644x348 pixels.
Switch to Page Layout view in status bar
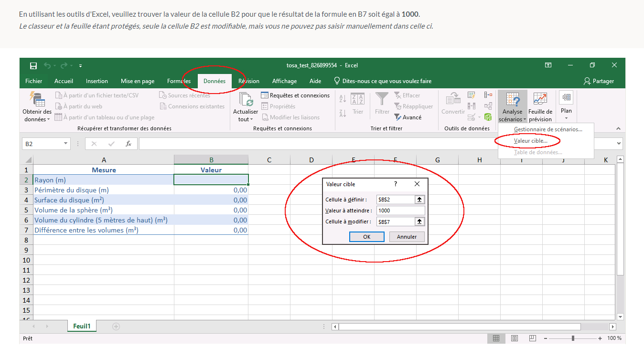click(x=514, y=338)
